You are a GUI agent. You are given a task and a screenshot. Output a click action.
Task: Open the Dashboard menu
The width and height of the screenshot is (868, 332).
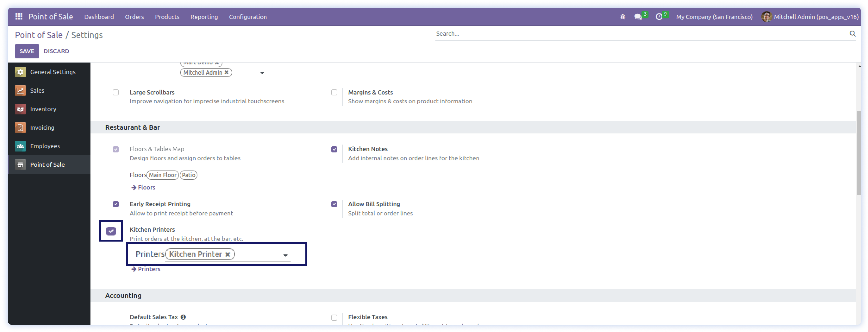tap(99, 17)
